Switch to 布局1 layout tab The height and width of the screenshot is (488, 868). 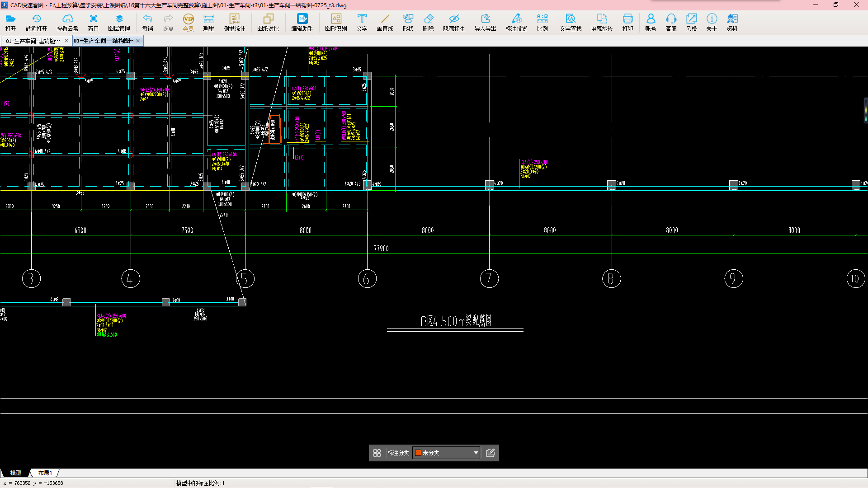(x=45, y=473)
